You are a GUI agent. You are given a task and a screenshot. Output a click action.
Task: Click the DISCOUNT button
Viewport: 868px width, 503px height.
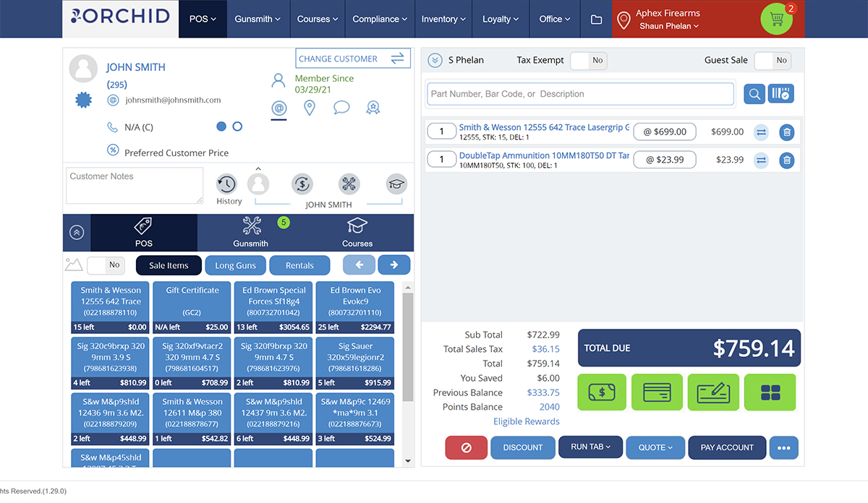point(523,447)
